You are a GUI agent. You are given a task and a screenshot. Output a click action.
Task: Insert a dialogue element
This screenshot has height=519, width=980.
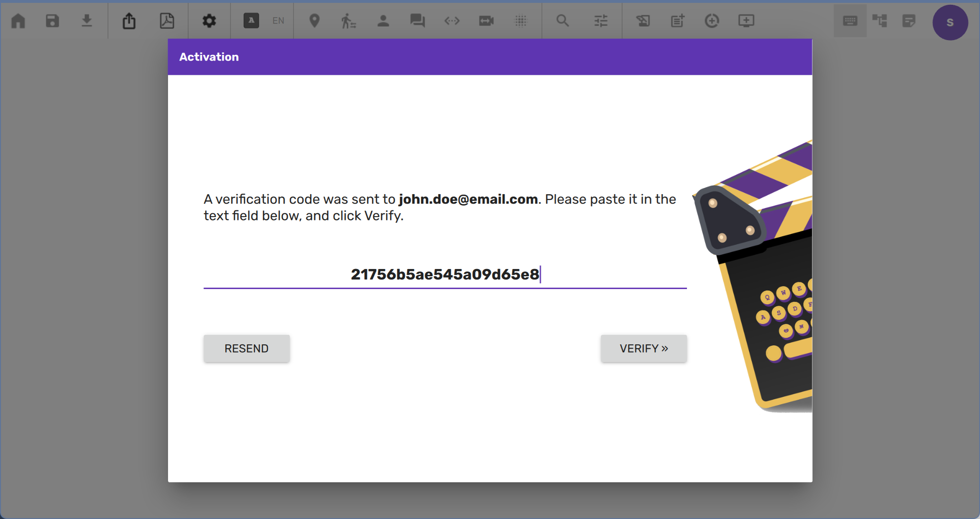tap(417, 21)
